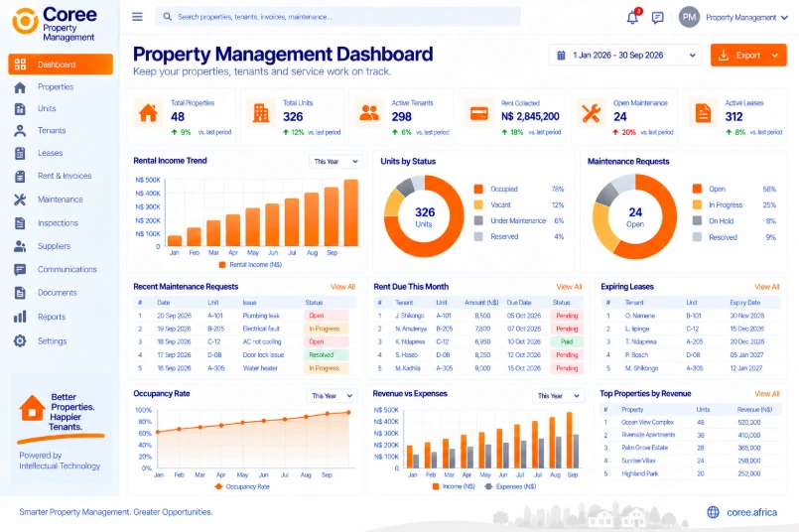Click the Maintenance wrench icon in sidebar
Viewport: 799px width, 532px height.
pos(20,199)
